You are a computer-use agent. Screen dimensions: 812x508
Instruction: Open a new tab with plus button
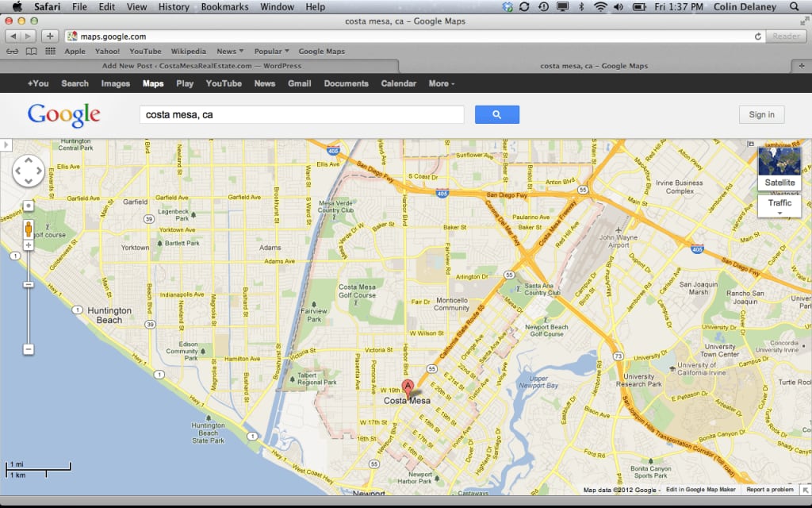801,66
